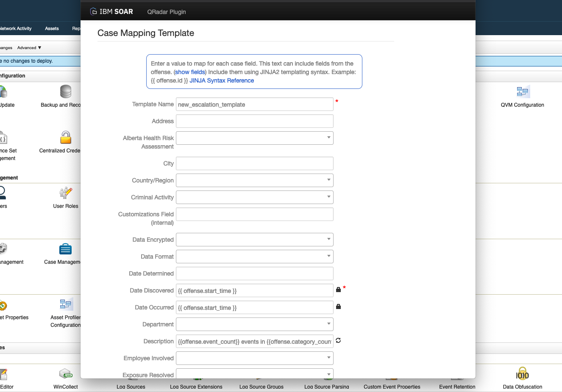
Task: Unlock the Date Discovered field
Action: click(x=338, y=289)
